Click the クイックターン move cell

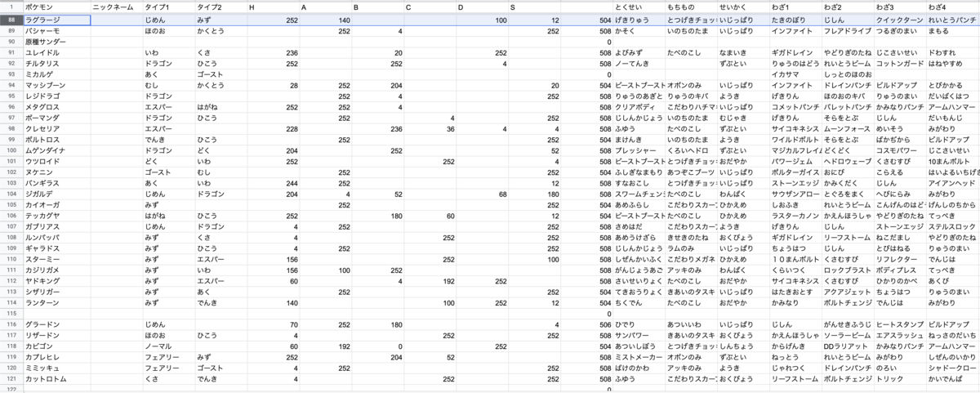pos(900,19)
